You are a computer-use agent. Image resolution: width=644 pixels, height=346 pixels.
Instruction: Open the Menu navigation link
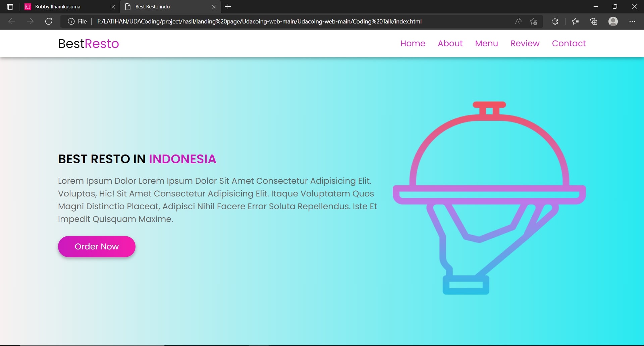(x=486, y=43)
